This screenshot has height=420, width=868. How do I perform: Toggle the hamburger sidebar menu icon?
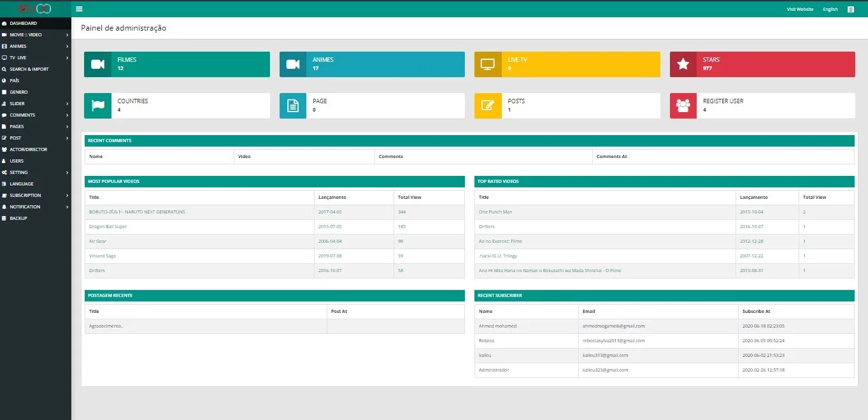point(79,9)
